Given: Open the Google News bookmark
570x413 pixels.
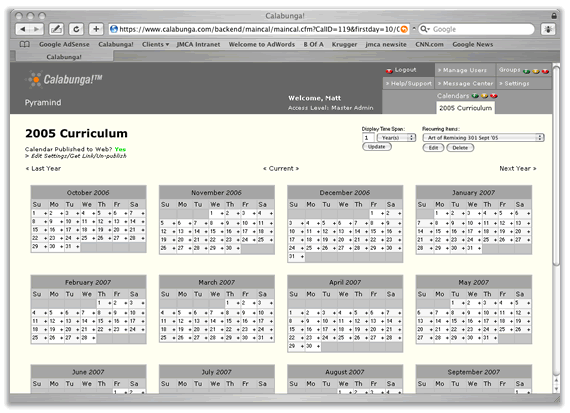Looking at the screenshot, I should pos(473,44).
